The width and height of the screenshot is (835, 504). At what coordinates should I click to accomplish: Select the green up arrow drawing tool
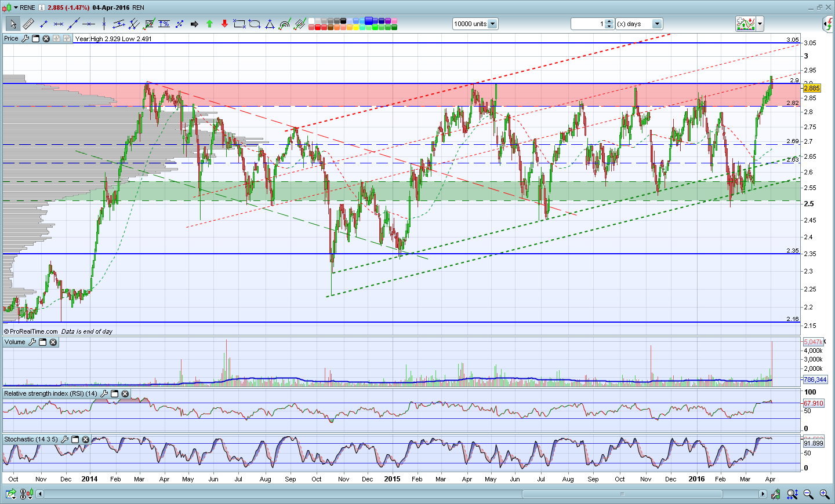click(209, 24)
